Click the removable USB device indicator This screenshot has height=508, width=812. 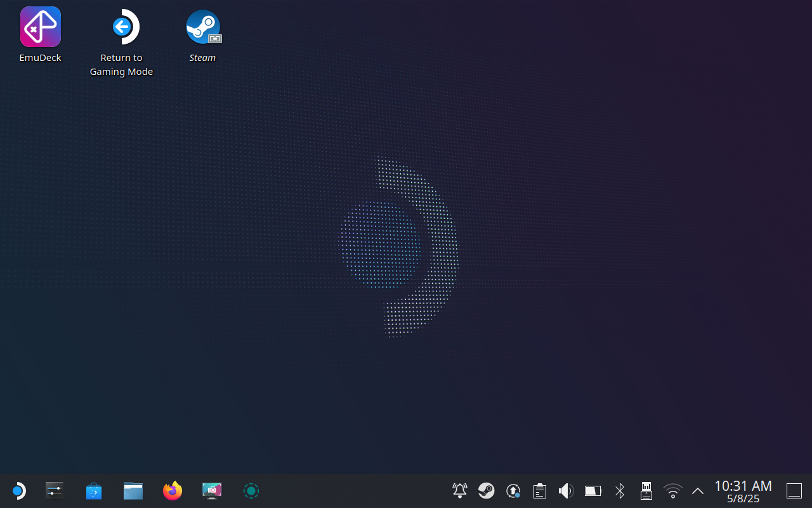point(646,490)
